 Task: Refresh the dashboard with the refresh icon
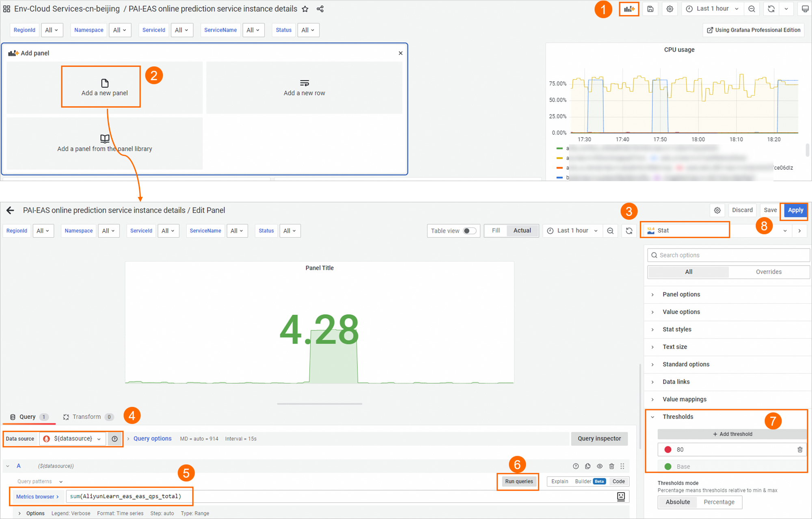click(771, 9)
